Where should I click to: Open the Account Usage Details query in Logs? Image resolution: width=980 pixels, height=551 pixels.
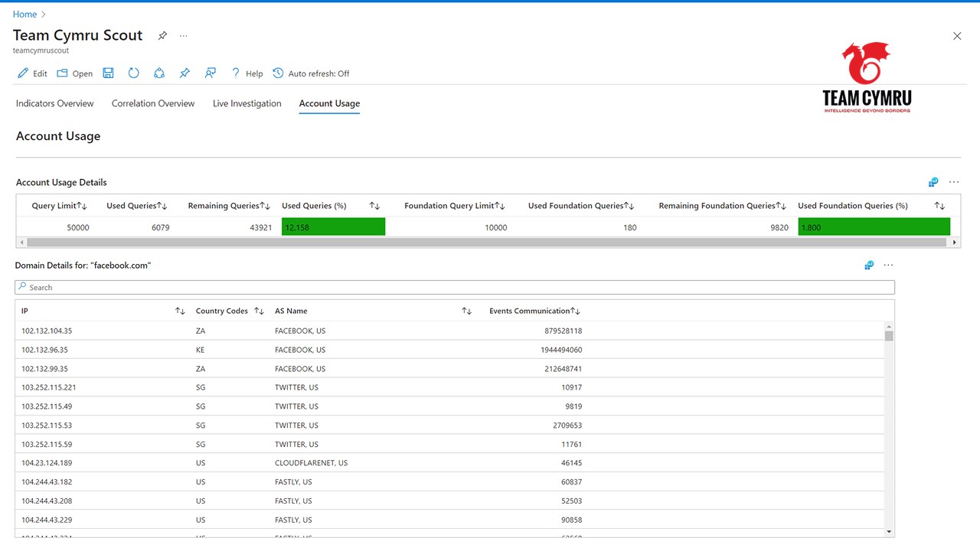[x=933, y=182]
